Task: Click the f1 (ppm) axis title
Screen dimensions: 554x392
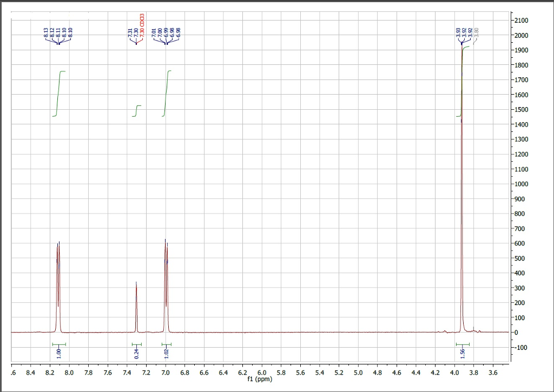Action: coord(260,379)
